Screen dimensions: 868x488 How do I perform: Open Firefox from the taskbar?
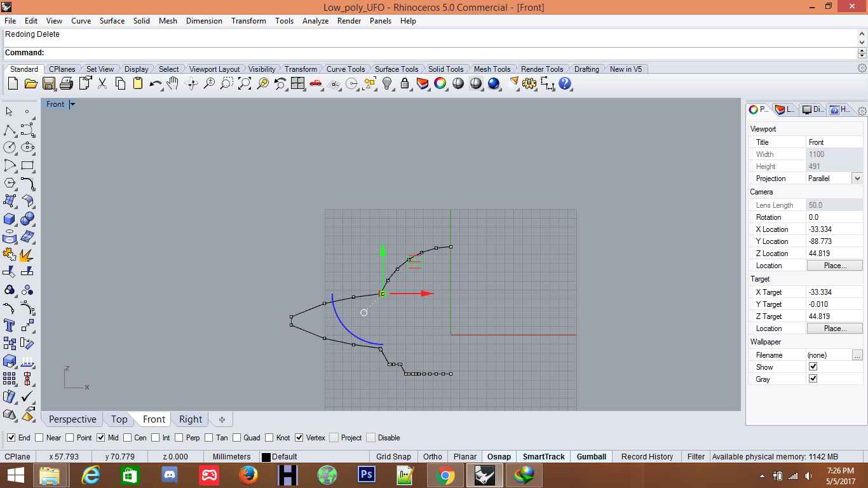pos(248,475)
